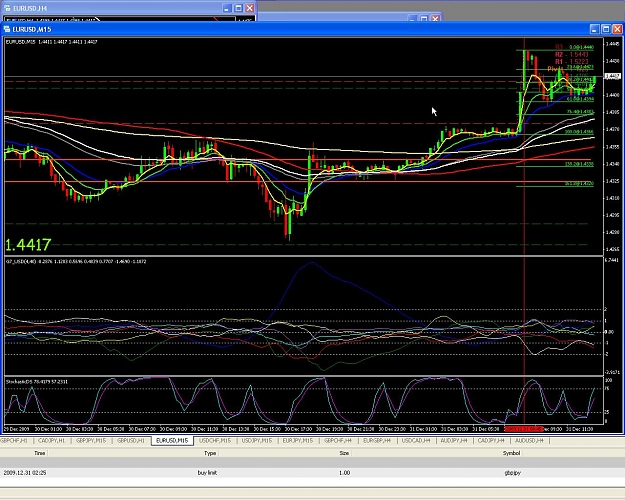Click the large green 1.4417 price label
Image resolution: width=625 pixels, height=500 pixels.
click(28, 244)
